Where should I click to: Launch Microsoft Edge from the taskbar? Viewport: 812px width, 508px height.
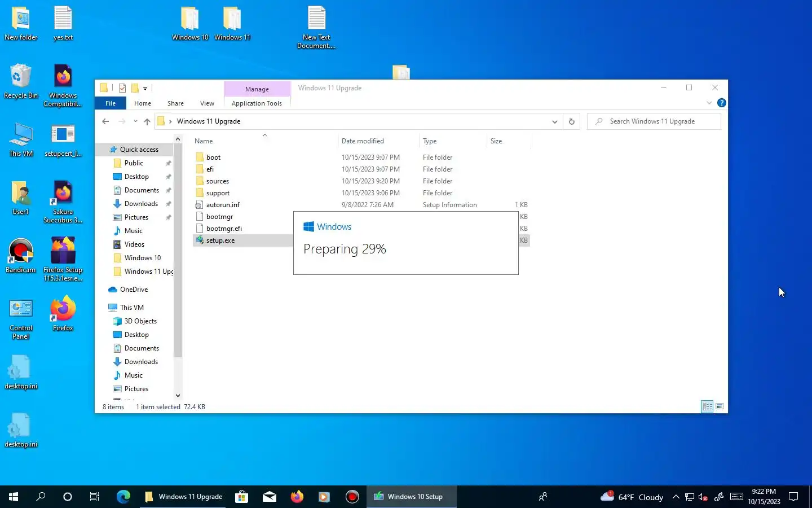pos(123,497)
